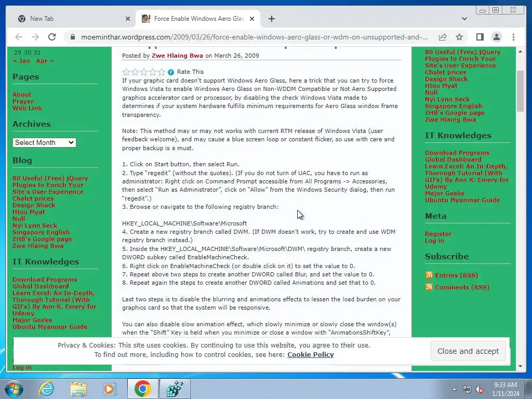Viewport: 532px width, 399px height.
Task: Click Close and accept cookie button
Action: point(468,351)
